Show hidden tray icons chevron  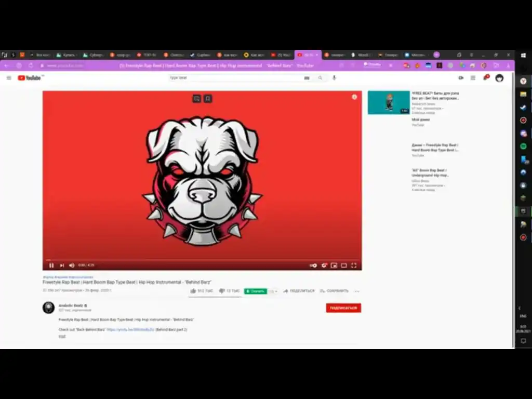[x=520, y=308]
